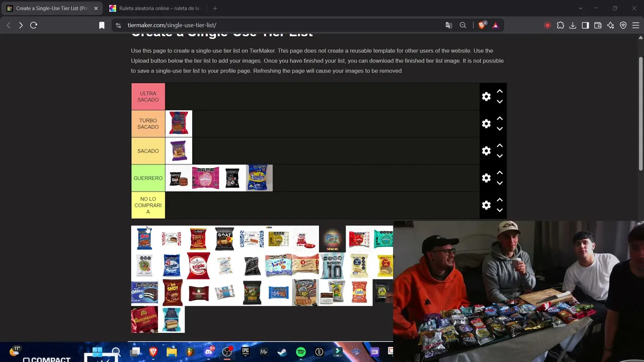
Task: Move GUERRERO tier down
Action: pyautogui.click(x=500, y=183)
